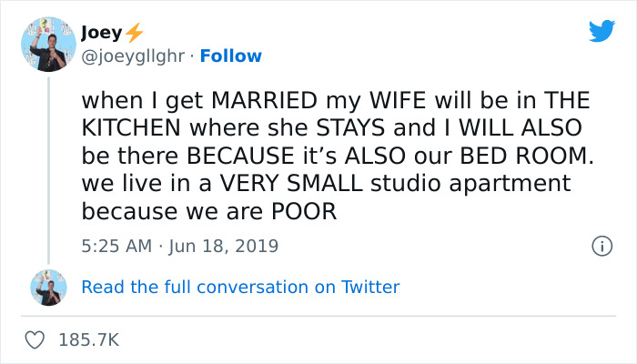Click the Twitter bird logo
This screenshot has height=364, width=637.
[x=602, y=32]
